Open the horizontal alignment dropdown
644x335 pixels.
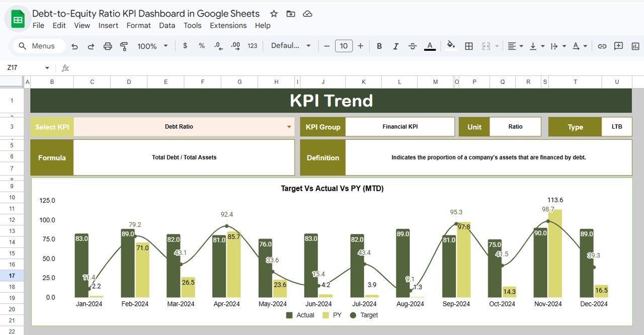pyautogui.click(x=514, y=46)
